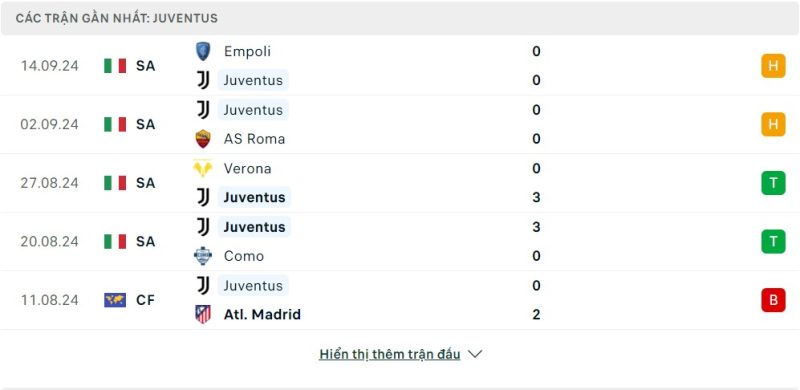Screen dimensions: 800x390
Task: Click the Verona club crest
Action: coord(203,168)
